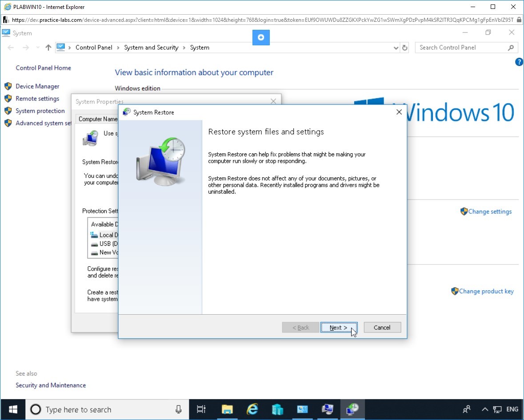Open recent locations dropdown arrow
The image size is (524, 420).
pos(38,48)
